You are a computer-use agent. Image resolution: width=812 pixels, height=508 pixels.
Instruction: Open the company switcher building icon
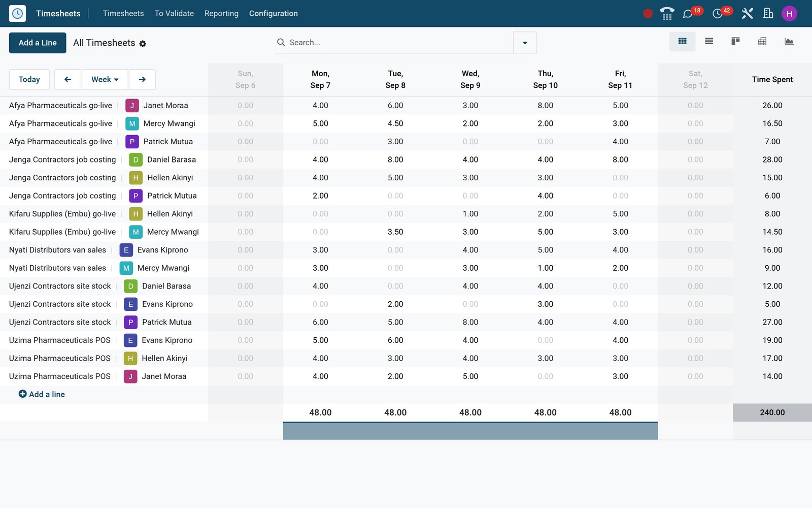pos(768,14)
